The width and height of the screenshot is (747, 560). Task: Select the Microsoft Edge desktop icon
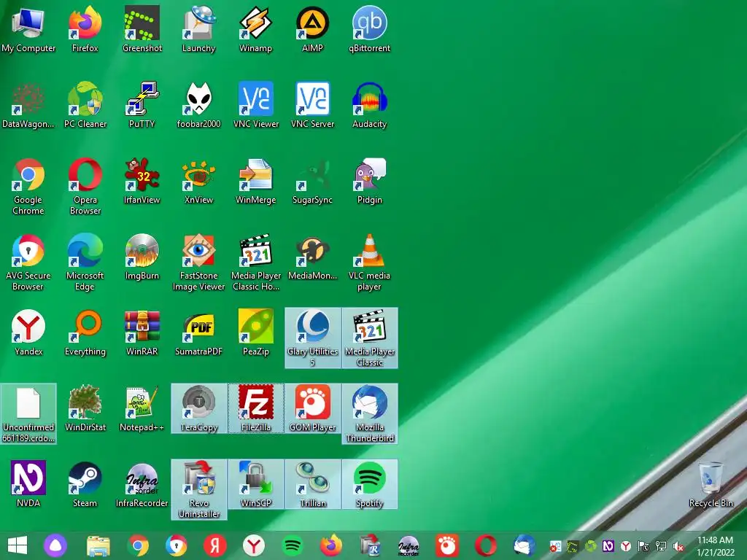[85, 262]
